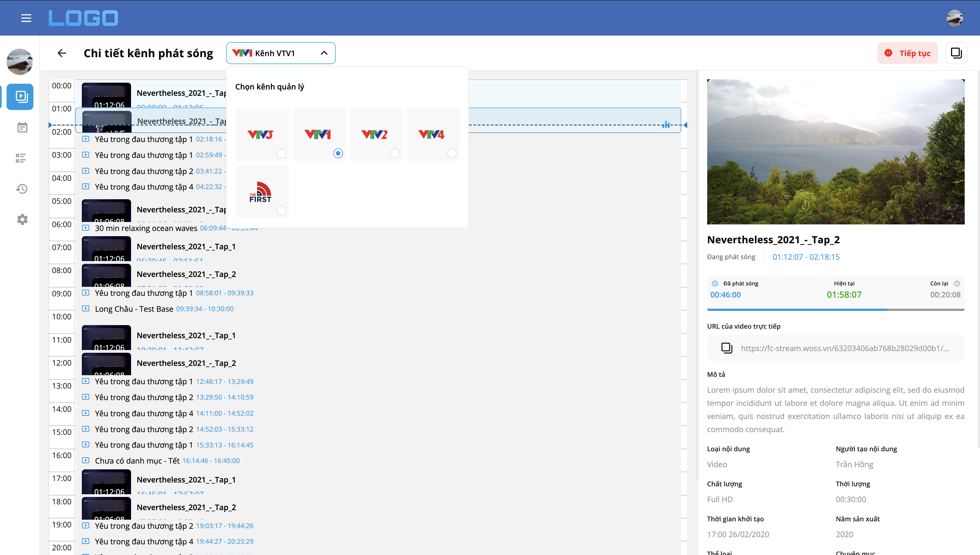Click the LOGO text in the header
This screenshot has width=980, height=555.
coord(83,18)
